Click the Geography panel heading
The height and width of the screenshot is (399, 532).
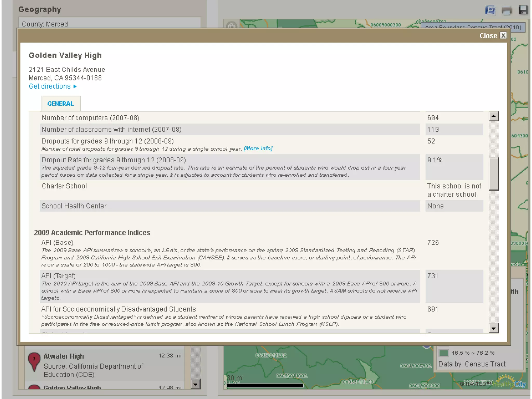39,10
